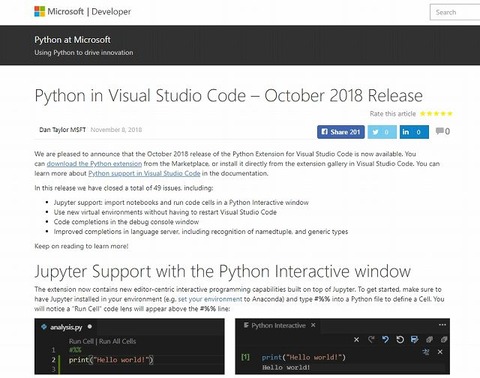480x378 pixels.
Task: Click the Python file icon on analysis.py tab
Action: (44, 327)
